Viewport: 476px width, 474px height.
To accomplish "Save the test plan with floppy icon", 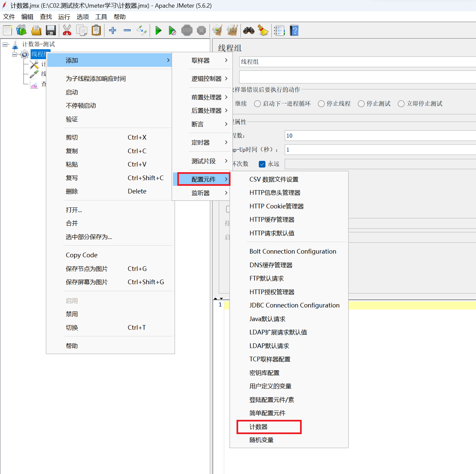I will [51, 31].
